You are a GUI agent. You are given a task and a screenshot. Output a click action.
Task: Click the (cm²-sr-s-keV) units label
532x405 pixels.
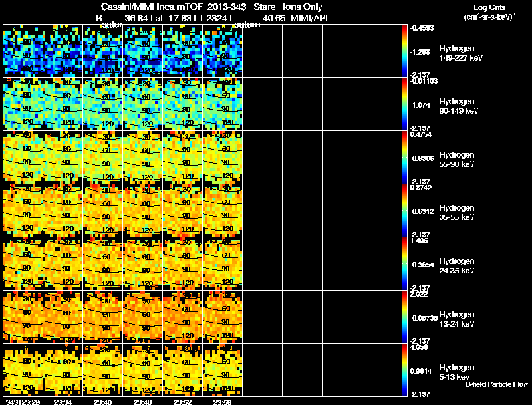pyautogui.click(x=489, y=17)
